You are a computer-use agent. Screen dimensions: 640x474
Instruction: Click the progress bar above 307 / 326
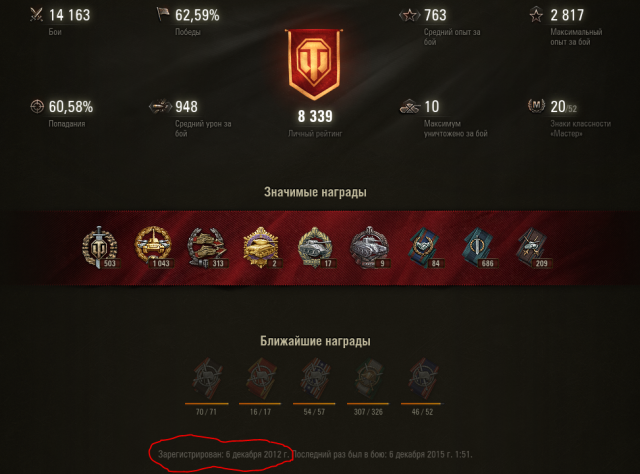(368, 403)
